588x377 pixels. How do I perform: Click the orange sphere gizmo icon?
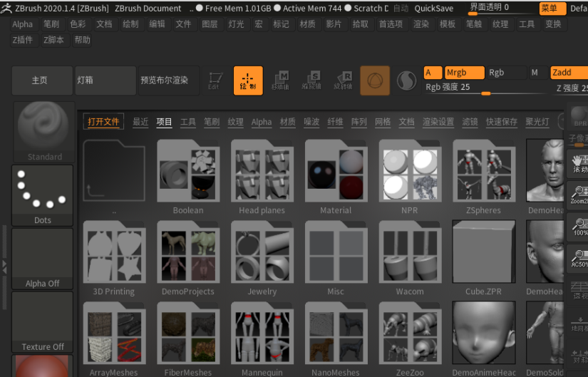point(375,81)
